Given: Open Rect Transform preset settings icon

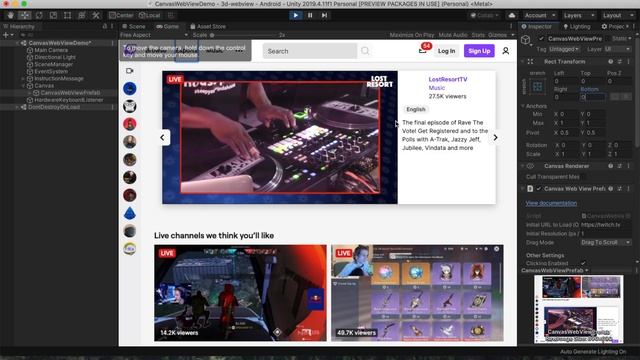Looking at the screenshot, I should coord(620,62).
